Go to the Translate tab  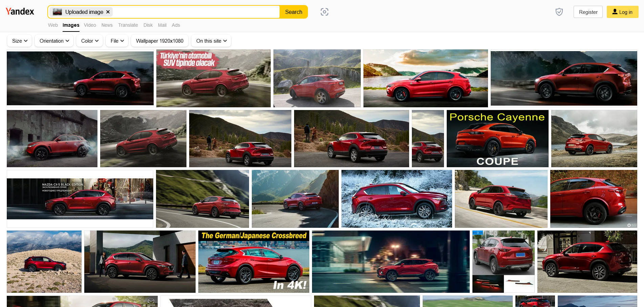click(128, 25)
